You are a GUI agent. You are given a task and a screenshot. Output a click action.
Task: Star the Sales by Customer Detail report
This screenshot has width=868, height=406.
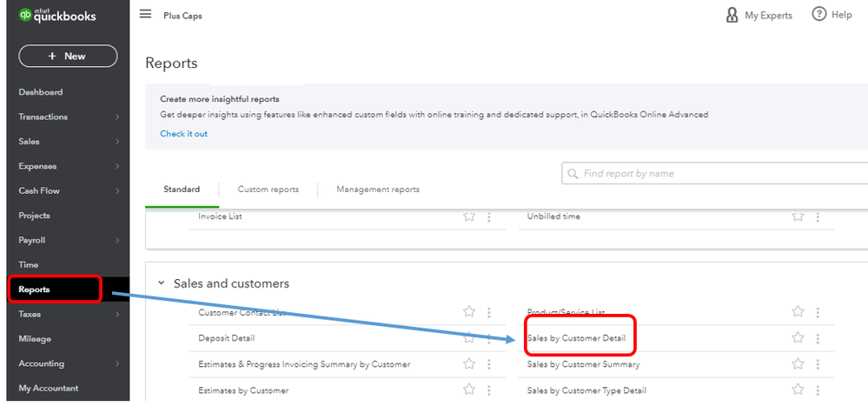point(798,338)
